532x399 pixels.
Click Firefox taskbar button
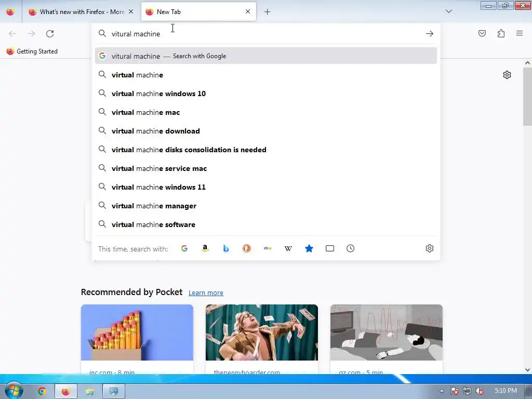pos(66,391)
